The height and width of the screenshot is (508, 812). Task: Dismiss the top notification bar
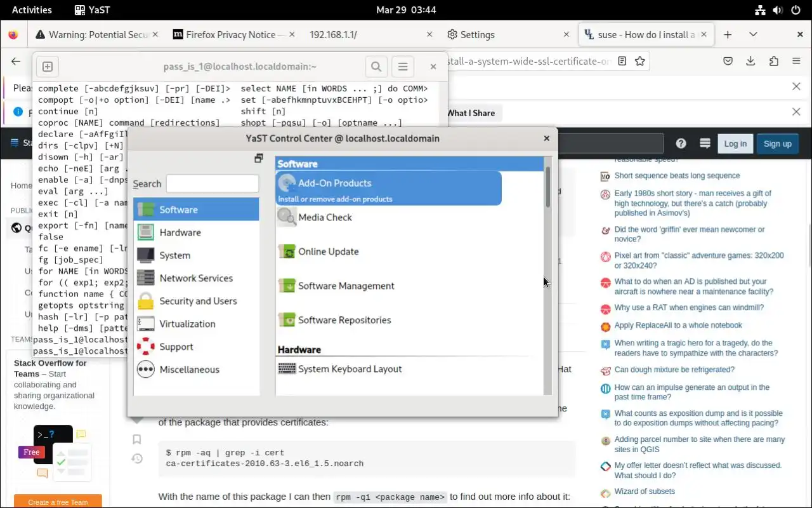(796, 86)
